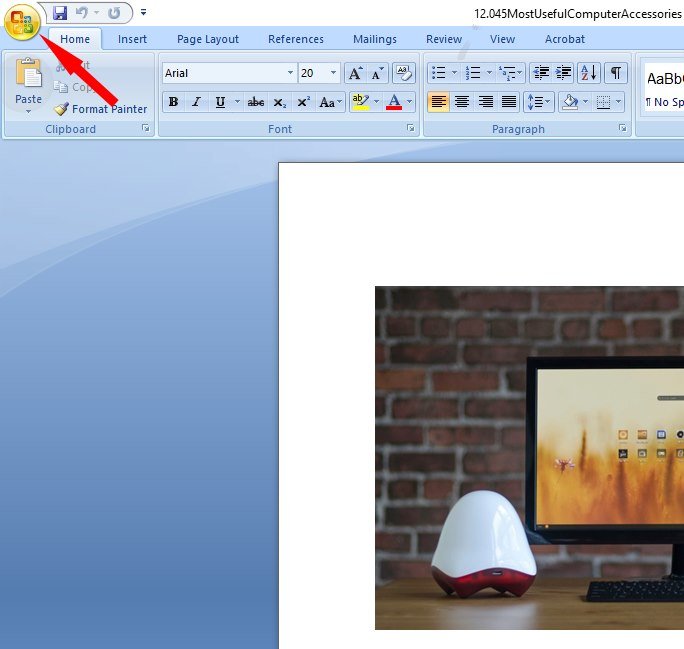Open the Arial font name dropdown
Screen dimensions: 684x649
290,73
